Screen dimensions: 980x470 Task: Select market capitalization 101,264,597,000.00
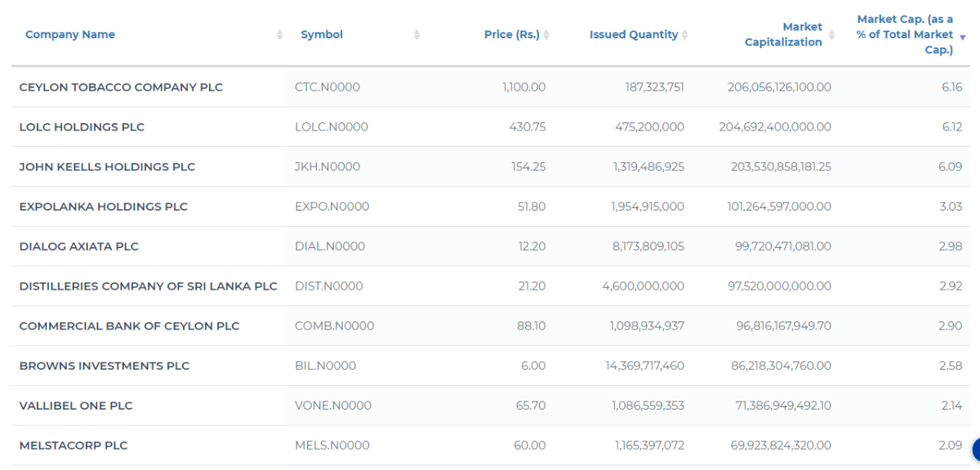coord(780,206)
